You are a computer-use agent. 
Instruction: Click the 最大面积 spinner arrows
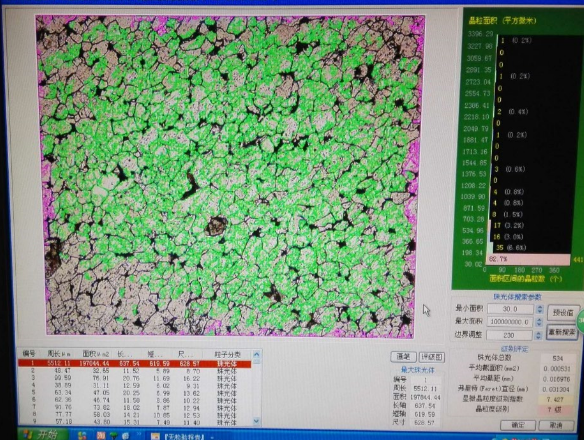point(539,322)
